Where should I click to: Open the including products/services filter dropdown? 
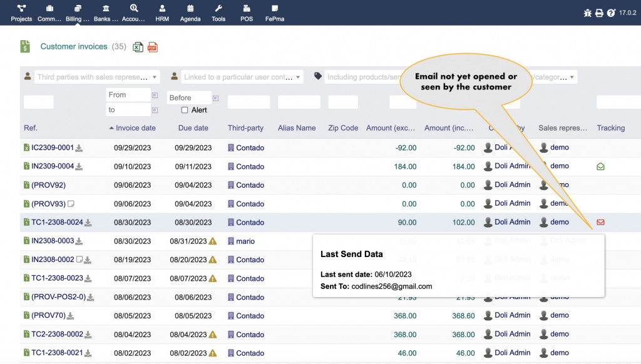[363, 78]
